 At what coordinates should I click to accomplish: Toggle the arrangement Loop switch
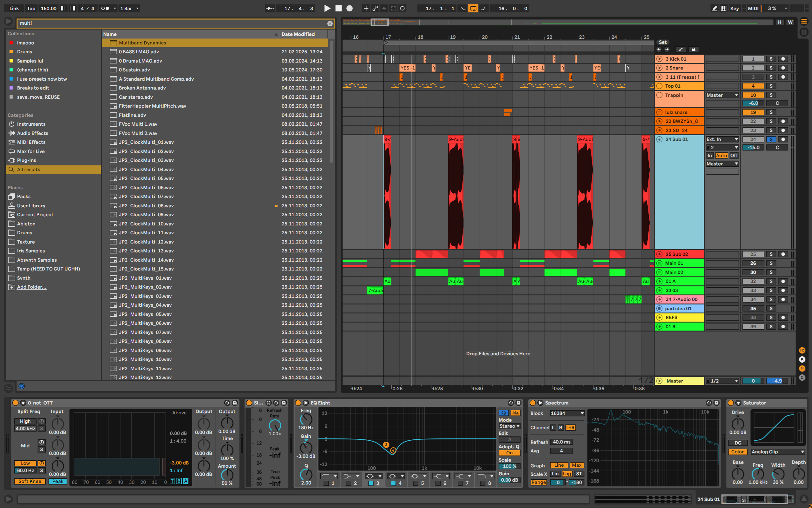473,8
